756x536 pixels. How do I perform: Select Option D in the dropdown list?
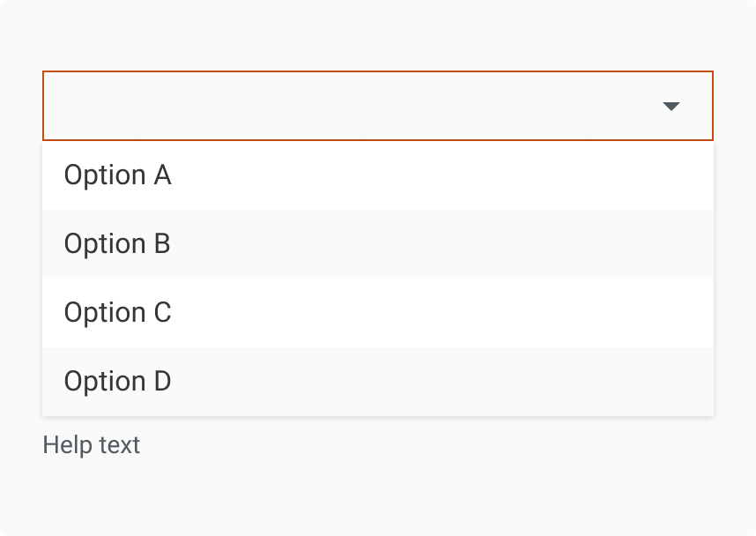point(117,382)
